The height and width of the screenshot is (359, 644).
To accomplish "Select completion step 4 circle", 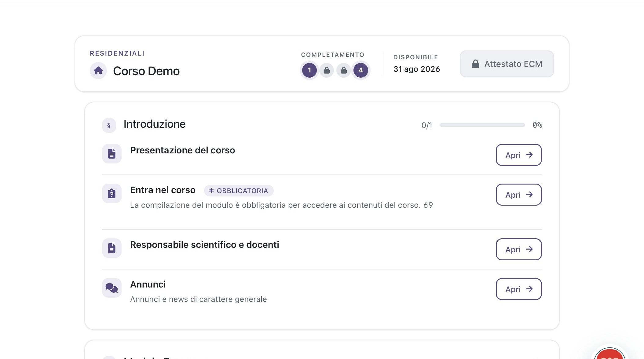I will 361,70.
